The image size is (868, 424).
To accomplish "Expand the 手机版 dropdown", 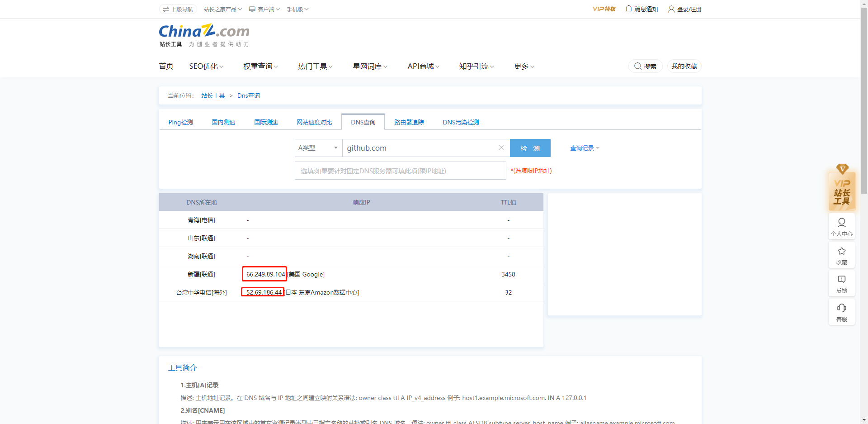I will click(297, 9).
